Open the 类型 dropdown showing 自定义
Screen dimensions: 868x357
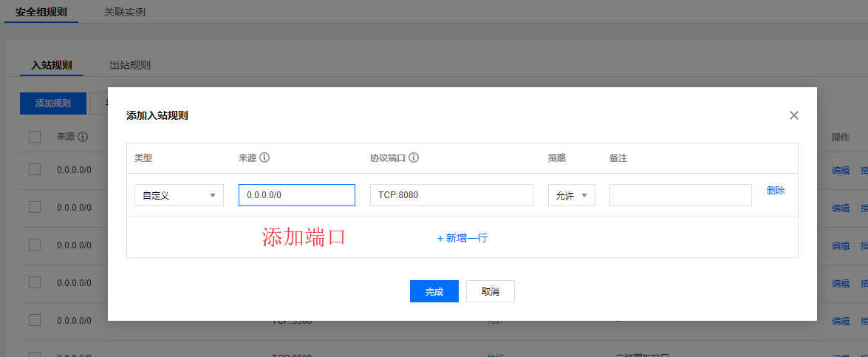coord(179,195)
